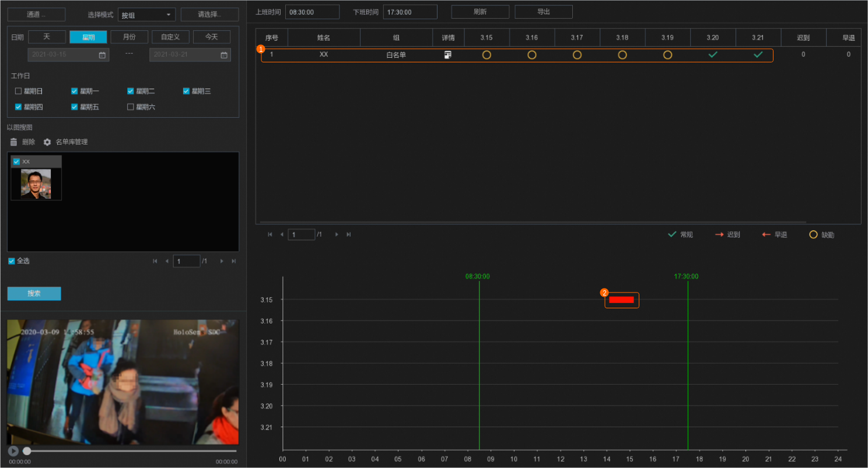Click the trash delete icon
Screen dimensions: 868x468
pos(13,142)
